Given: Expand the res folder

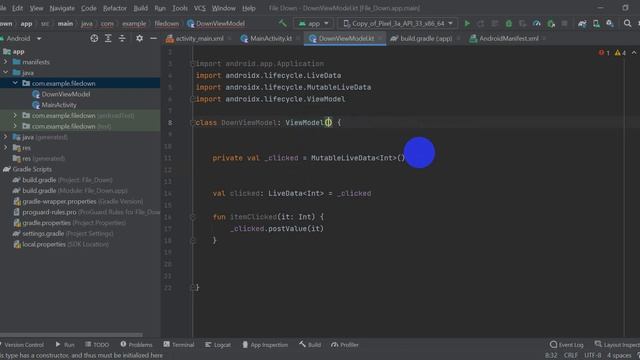Looking at the screenshot, I should 6,148.
